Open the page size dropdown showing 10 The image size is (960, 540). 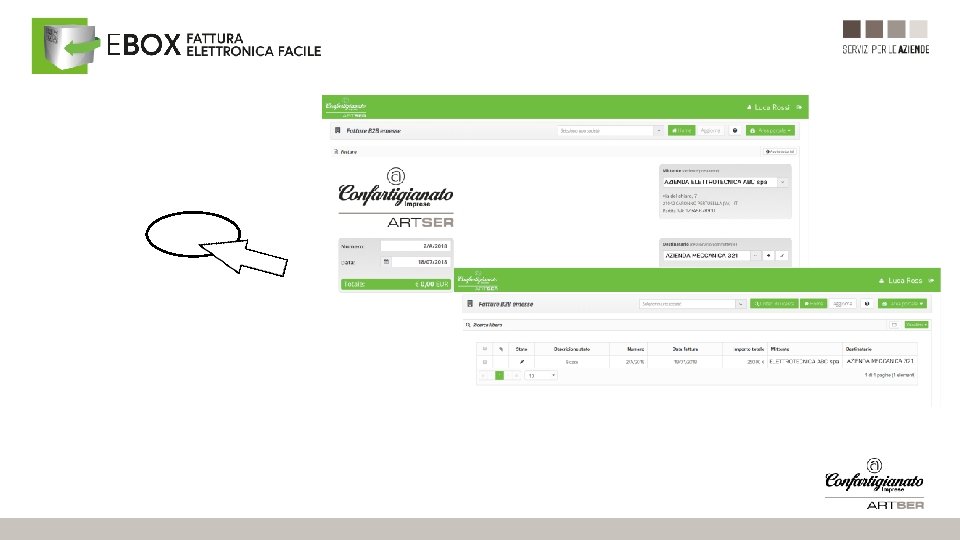[541, 375]
